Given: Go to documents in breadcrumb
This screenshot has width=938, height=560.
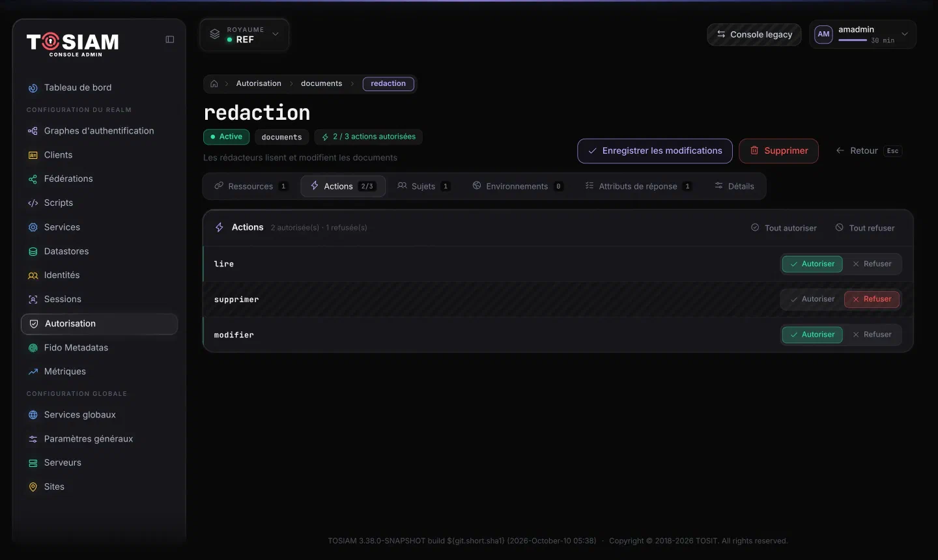Looking at the screenshot, I should 321,83.
